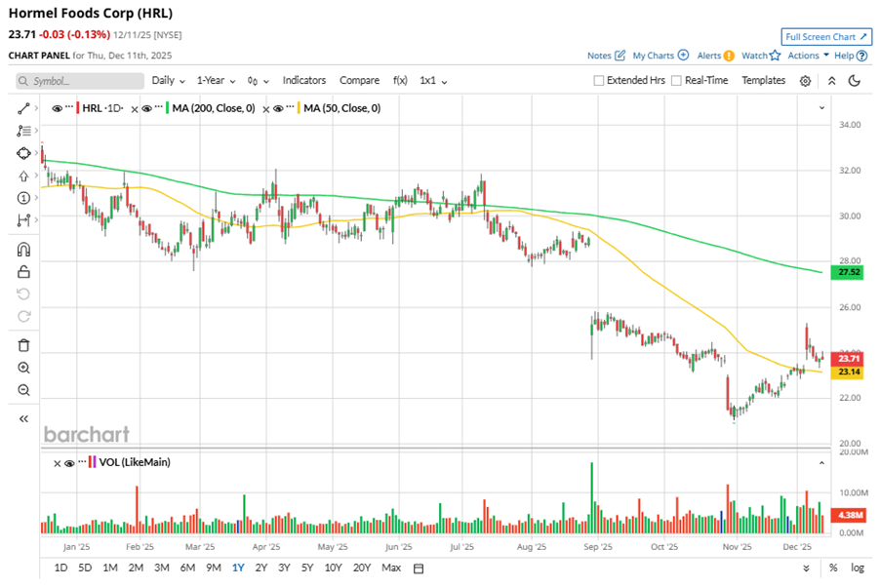Image resolution: width=880 pixels, height=588 pixels.
Task: Choose the arrow marker tool
Action: click(x=23, y=176)
